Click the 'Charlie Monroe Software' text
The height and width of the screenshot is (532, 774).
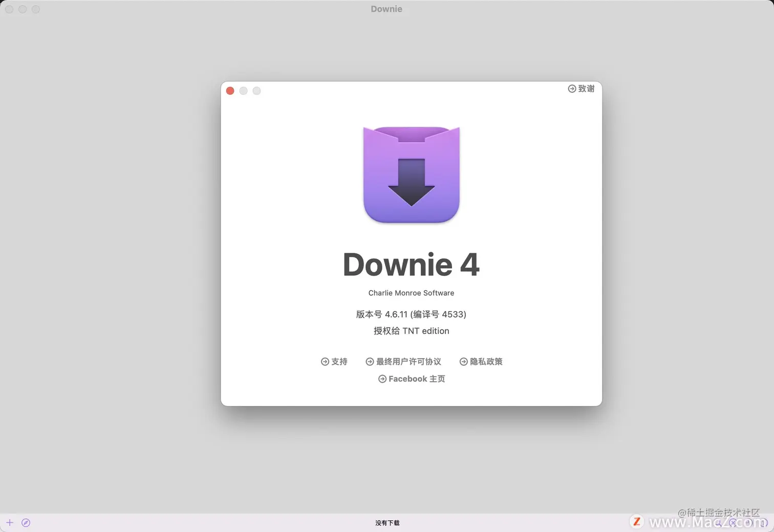(x=412, y=293)
